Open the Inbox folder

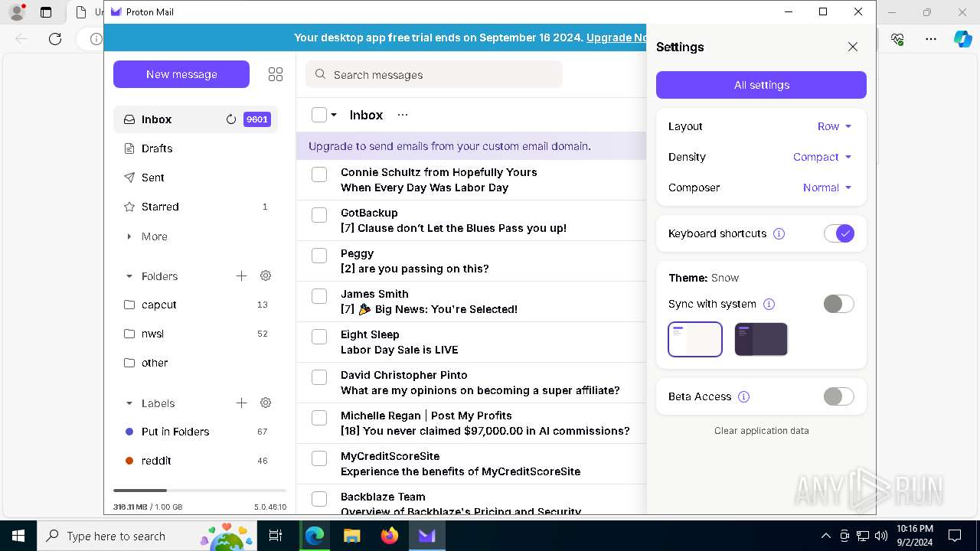[x=195, y=119]
